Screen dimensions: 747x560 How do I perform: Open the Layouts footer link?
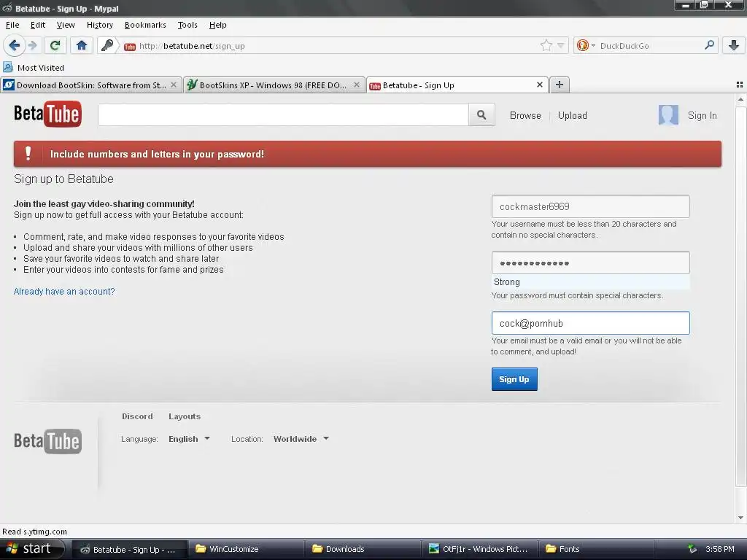tap(185, 416)
